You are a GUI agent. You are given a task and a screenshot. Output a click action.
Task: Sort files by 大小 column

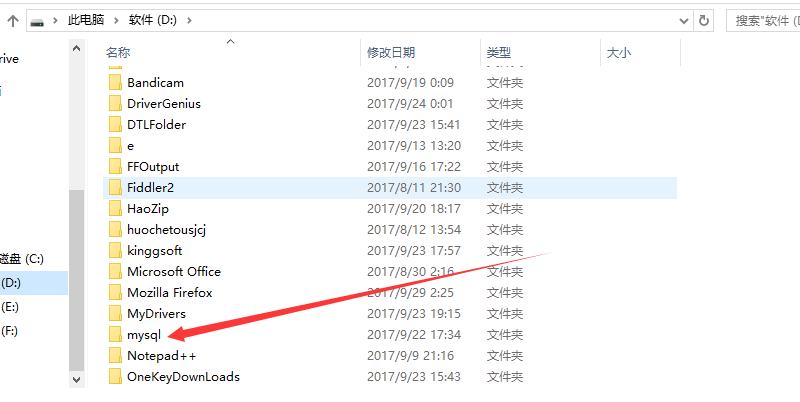pos(619,52)
